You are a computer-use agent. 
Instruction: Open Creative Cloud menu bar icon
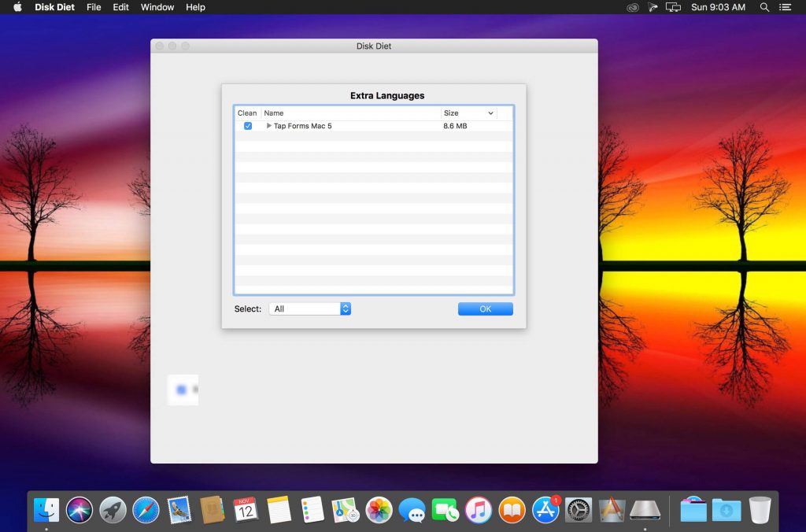pos(632,7)
